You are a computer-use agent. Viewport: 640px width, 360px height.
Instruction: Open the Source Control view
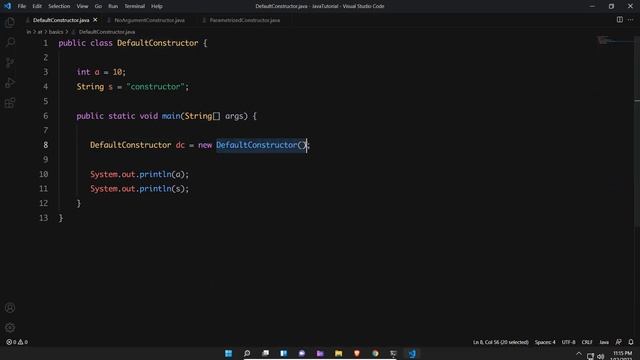10,62
